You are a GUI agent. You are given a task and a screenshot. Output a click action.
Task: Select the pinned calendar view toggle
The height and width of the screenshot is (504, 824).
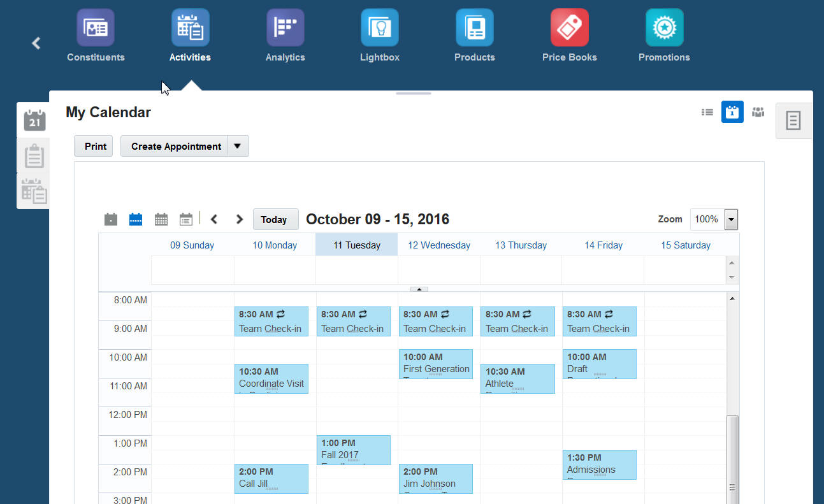click(x=732, y=112)
